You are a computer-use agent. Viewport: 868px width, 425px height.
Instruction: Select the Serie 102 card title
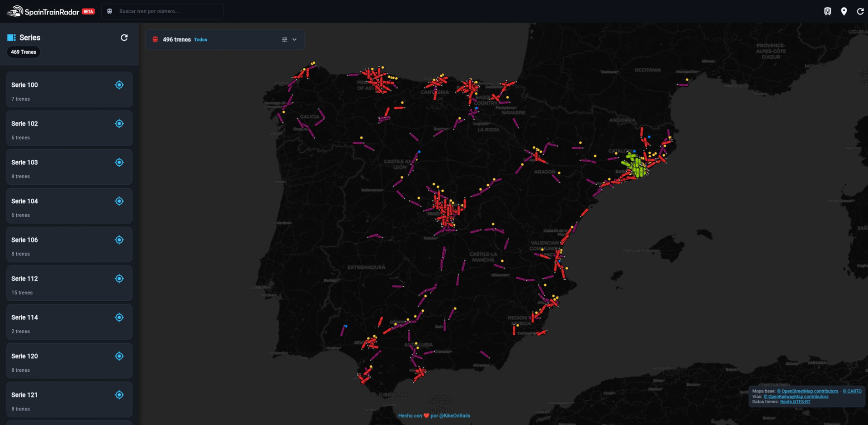[x=24, y=124]
